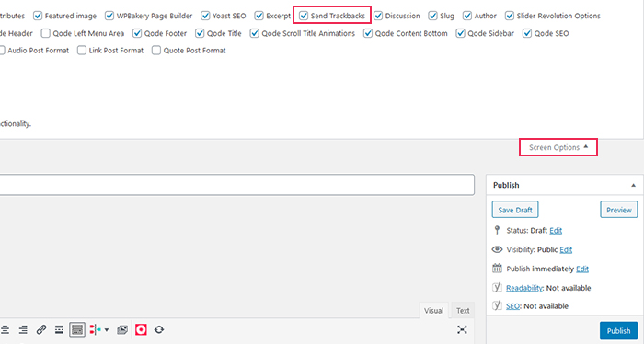The width and height of the screenshot is (644, 344).
Task: Click the red circle toolbar icon
Action: (x=141, y=329)
